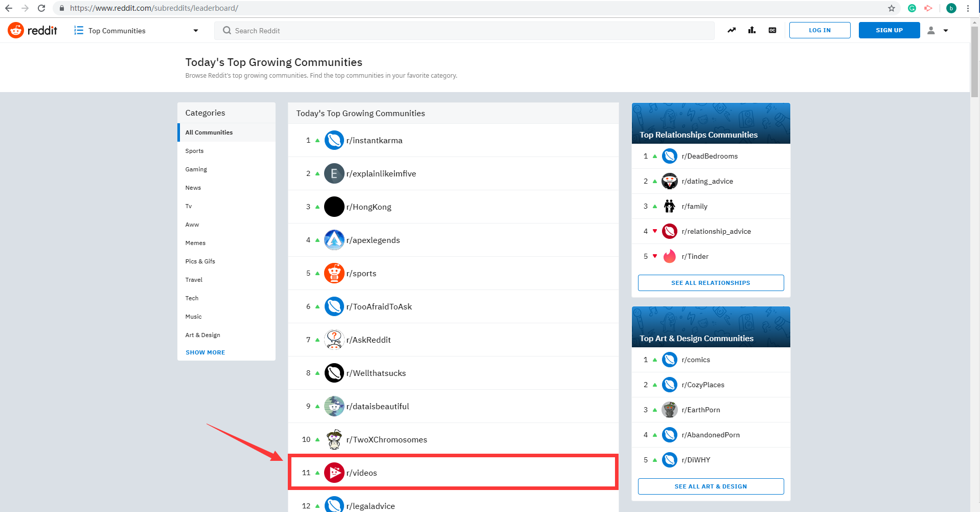
Task: Open the r/CozyPlaces community link
Action: pyautogui.click(x=703, y=385)
